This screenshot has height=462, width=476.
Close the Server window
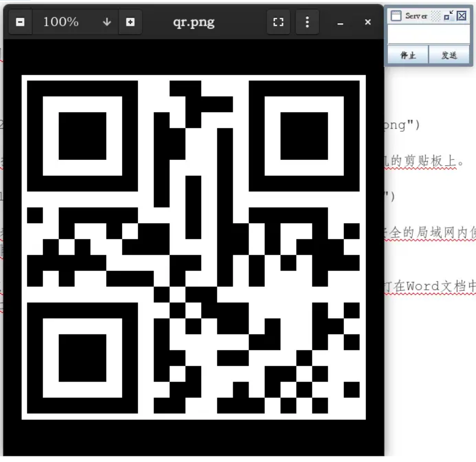coord(462,15)
